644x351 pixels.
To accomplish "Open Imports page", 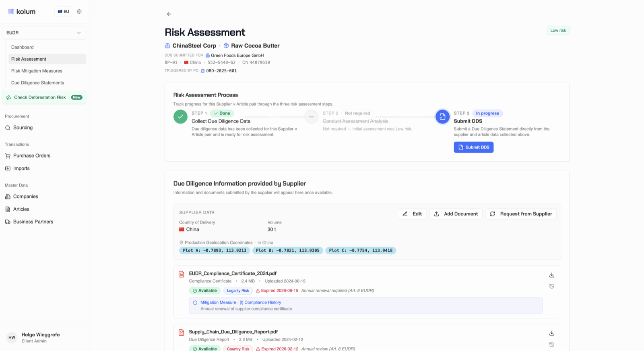I will point(21,168).
